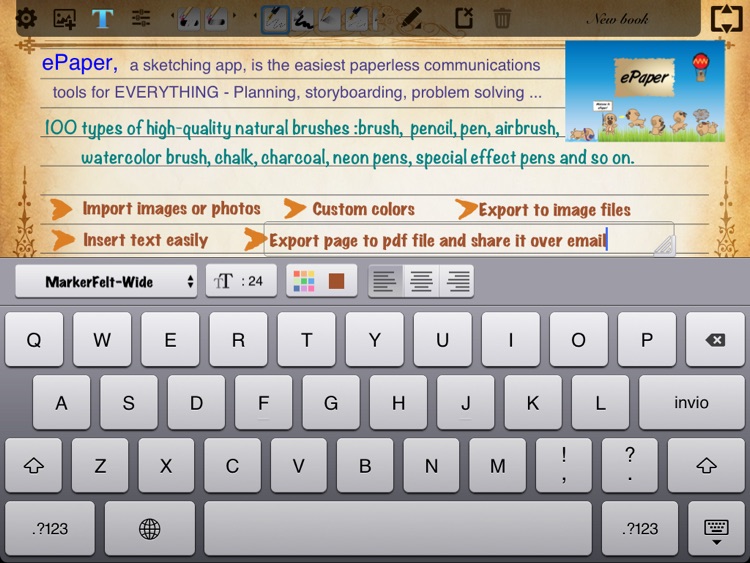The height and width of the screenshot is (563, 750).
Task: Tap the add image icon
Action: (65, 19)
